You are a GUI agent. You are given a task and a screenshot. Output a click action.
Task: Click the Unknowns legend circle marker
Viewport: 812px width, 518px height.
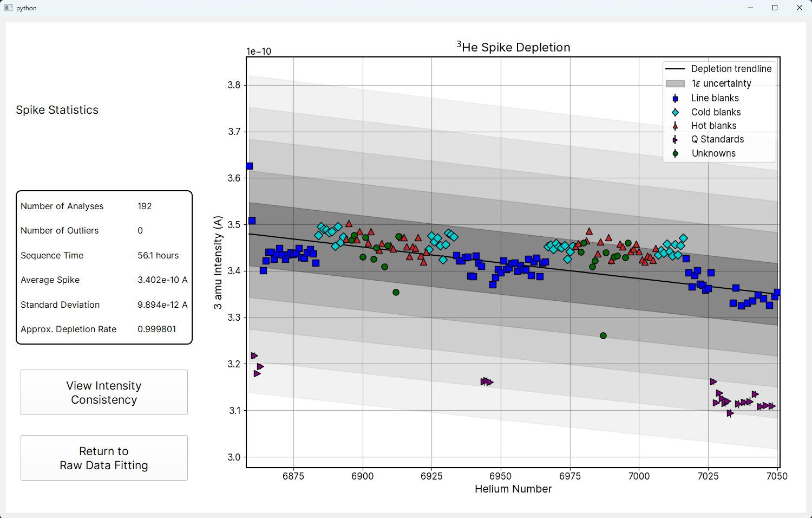675,153
